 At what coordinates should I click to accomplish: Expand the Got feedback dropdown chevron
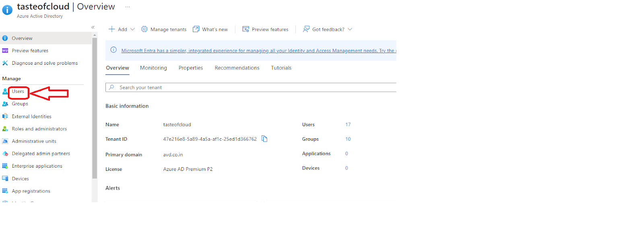pos(350,29)
